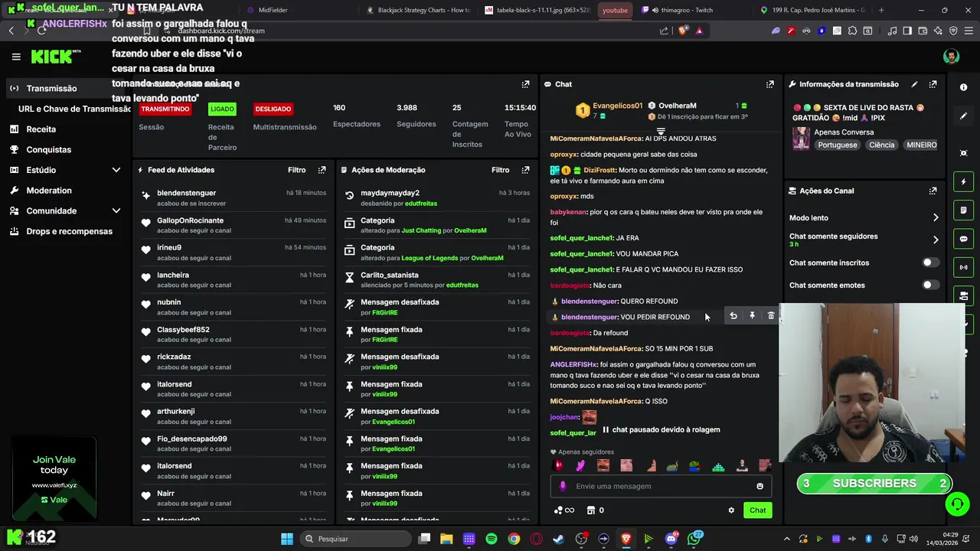Image resolution: width=980 pixels, height=551 pixels.
Task: Click the Ciência tag
Action: [881, 145]
